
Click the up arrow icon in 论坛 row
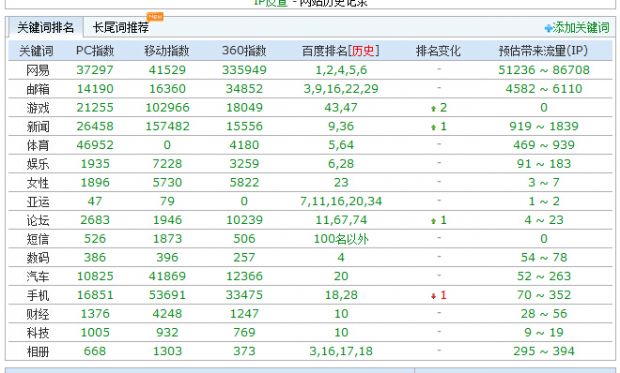433,221
